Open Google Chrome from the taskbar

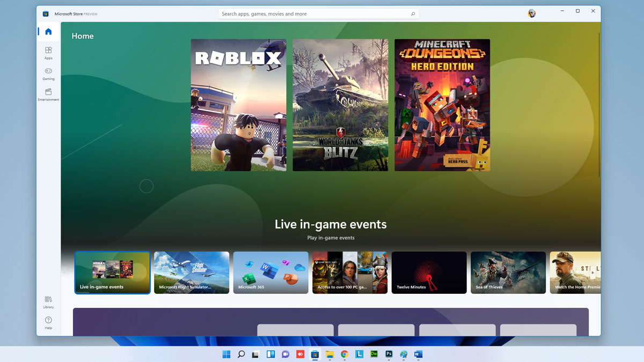point(344,354)
